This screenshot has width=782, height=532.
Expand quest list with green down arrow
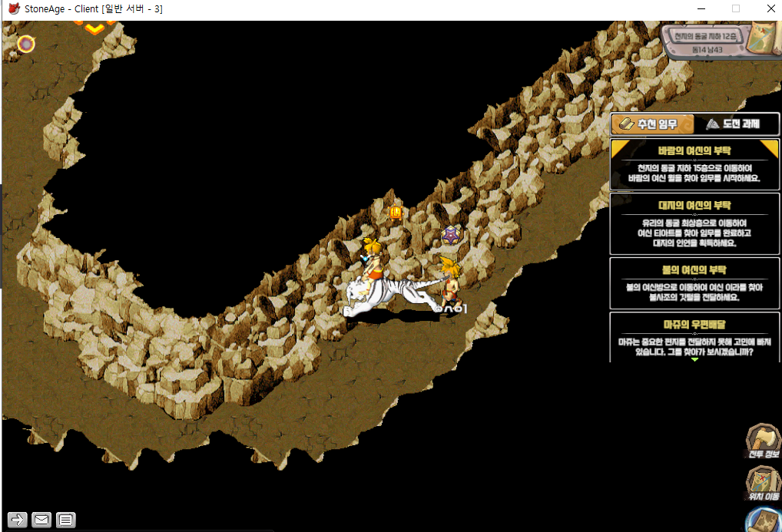tap(694, 359)
